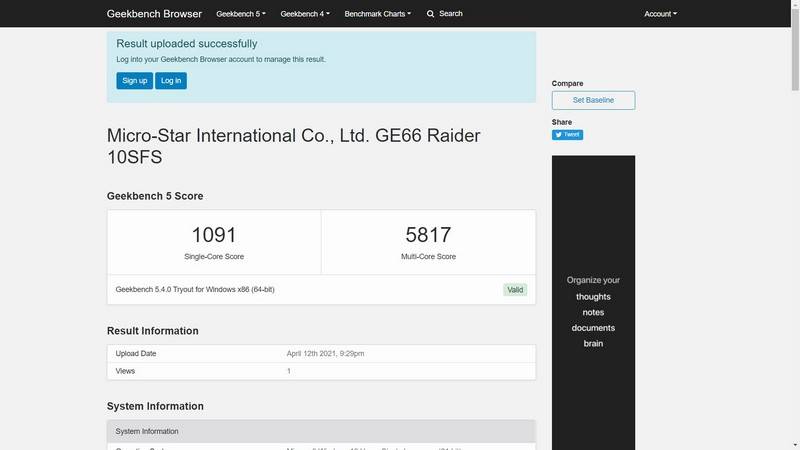This screenshot has height=450, width=800.
Task: Go to Geekbench Browser home link
Action: [x=154, y=14]
